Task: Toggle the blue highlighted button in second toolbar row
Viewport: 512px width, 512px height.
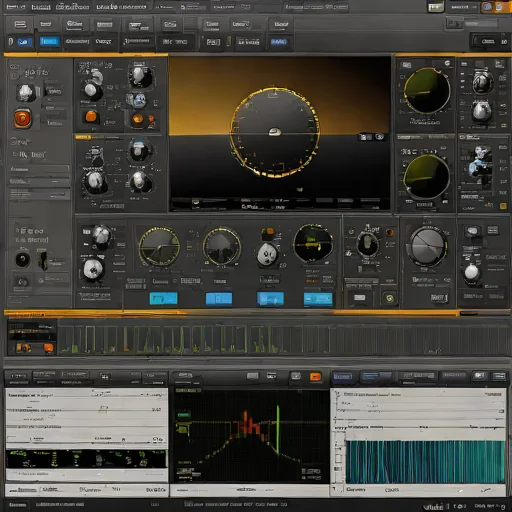Action: 49,41
